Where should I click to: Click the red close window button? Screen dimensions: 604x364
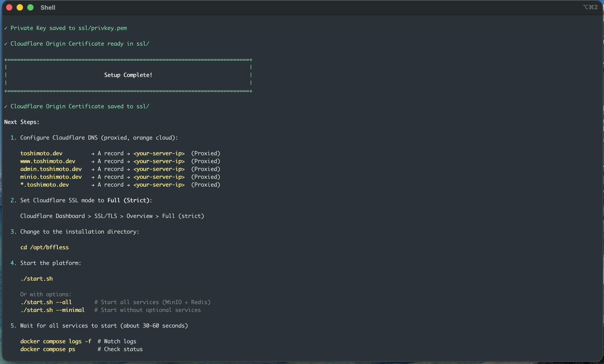point(9,8)
